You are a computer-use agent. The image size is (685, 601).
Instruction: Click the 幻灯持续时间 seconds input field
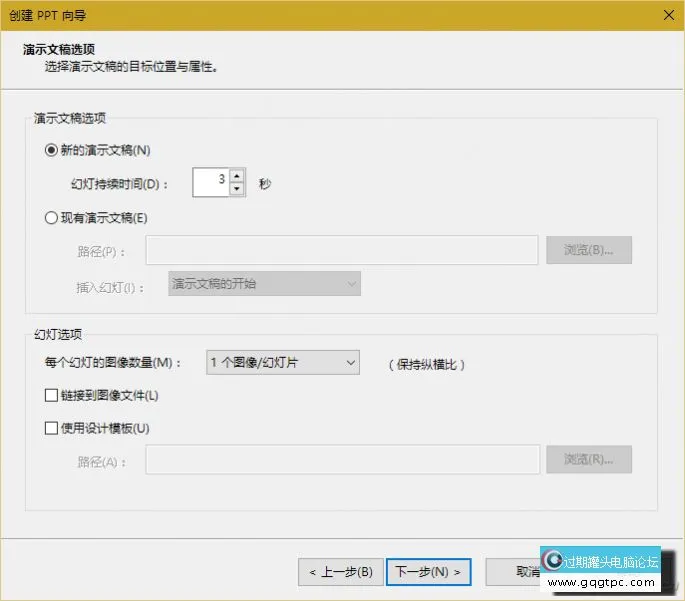(x=210, y=183)
